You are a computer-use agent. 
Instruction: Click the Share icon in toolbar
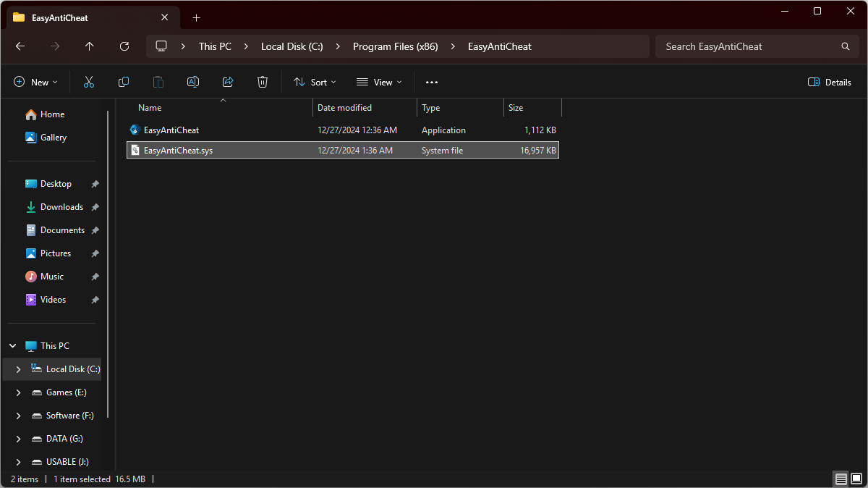coord(228,83)
